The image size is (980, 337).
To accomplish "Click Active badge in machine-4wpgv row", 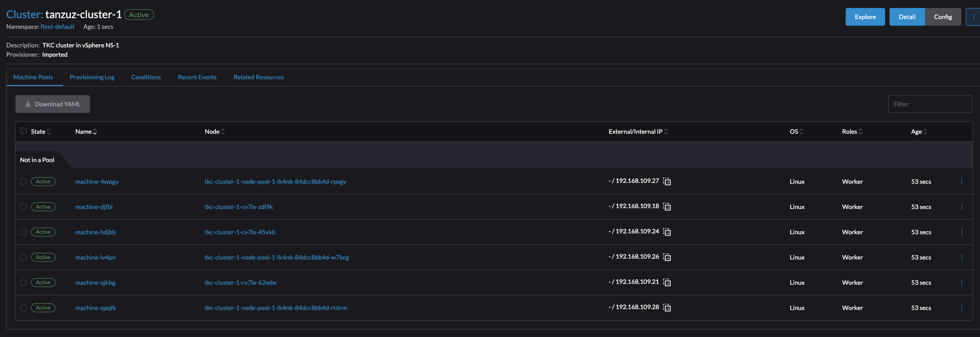I will pos(43,182).
